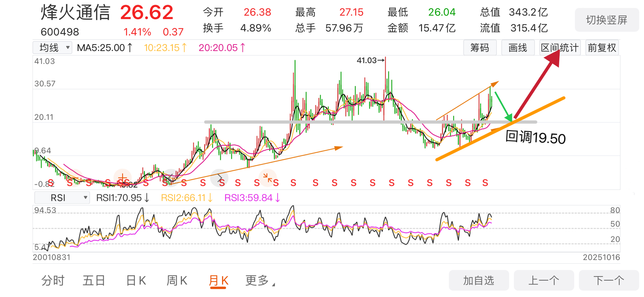644x297 pixels.
Task: Click the orange collapse arrows icon
Action: 268,178
